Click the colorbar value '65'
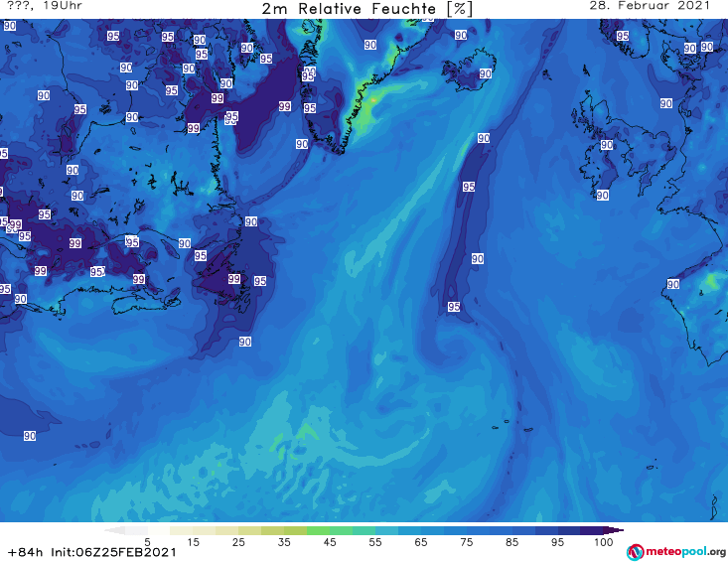Image resolution: width=728 pixels, height=562 pixels. (x=421, y=542)
